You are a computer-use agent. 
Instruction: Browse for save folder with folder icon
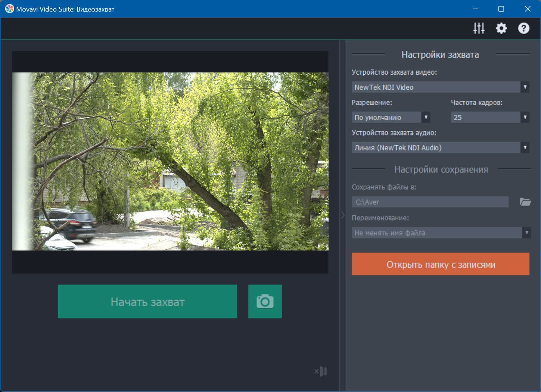[x=525, y=202]
